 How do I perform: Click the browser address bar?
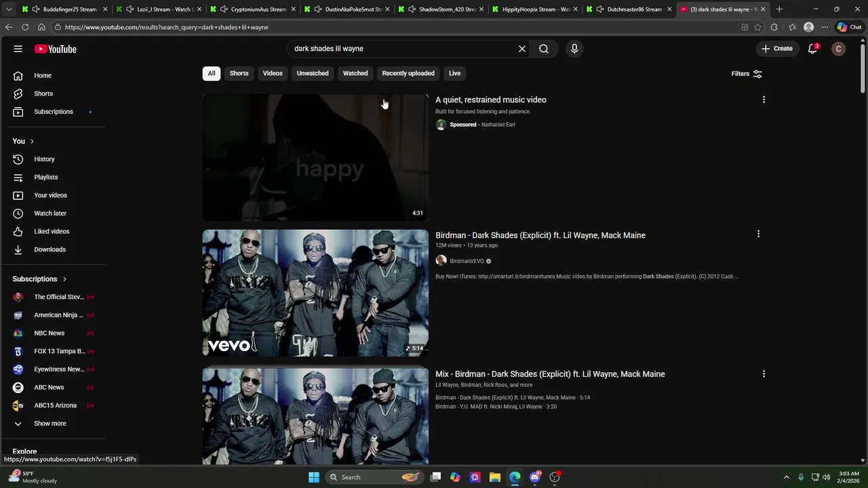pyautogui.click(x=393, y=27)
